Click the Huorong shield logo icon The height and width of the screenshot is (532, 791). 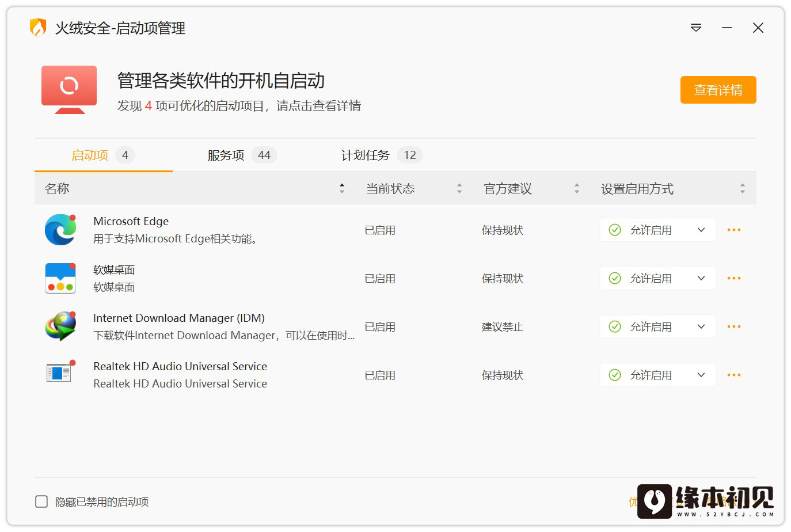(38, 27)
